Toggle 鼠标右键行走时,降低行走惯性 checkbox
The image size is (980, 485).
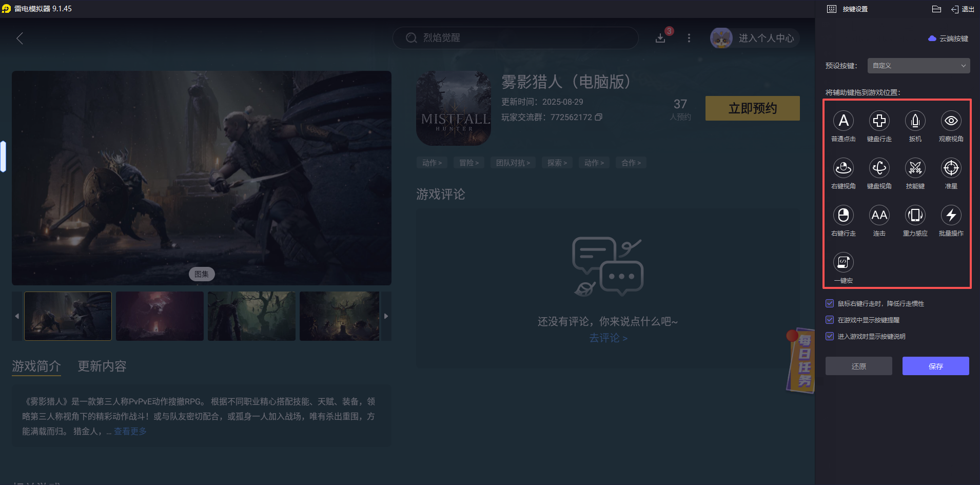coord(830,303)
